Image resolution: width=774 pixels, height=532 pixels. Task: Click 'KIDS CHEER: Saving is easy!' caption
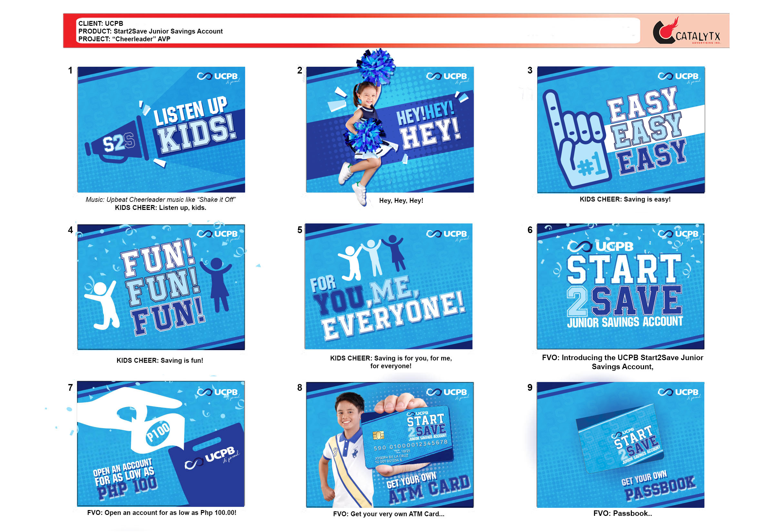(x=625, y=199)
